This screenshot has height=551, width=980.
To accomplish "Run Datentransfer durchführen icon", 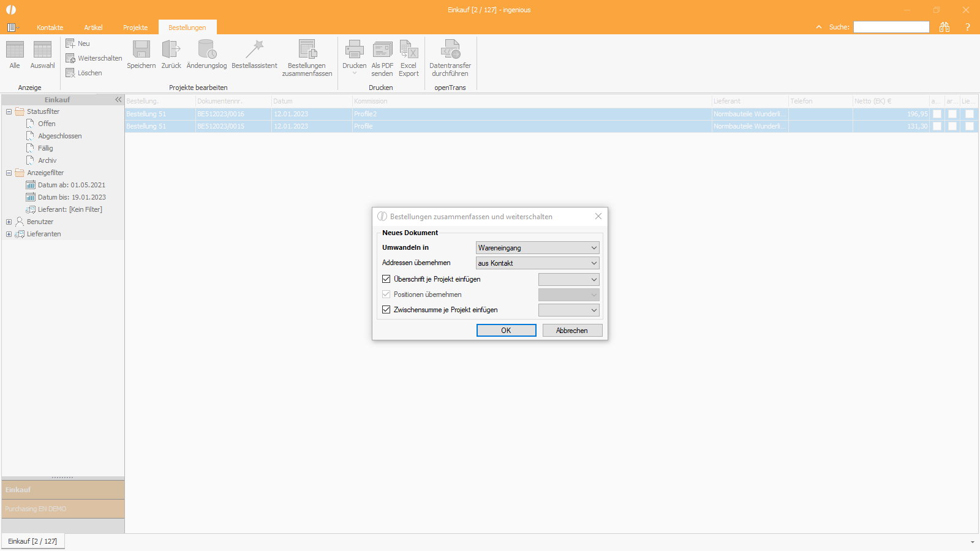I will [x=450, y=50].
